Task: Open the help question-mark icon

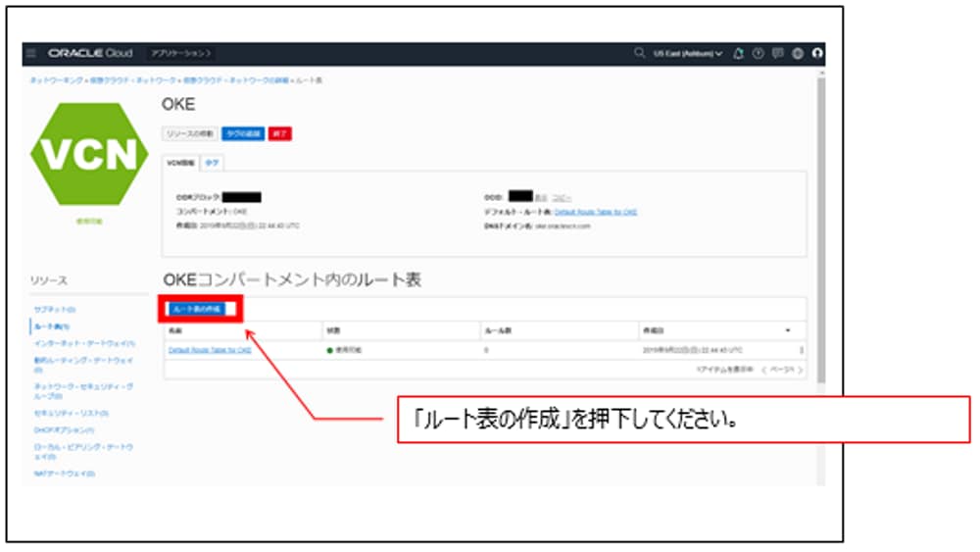Action: click(x=759, y=53)
